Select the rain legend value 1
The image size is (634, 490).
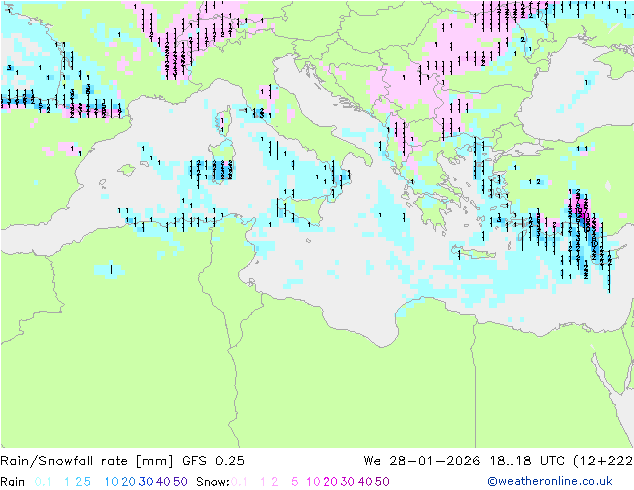coord(67,482)
